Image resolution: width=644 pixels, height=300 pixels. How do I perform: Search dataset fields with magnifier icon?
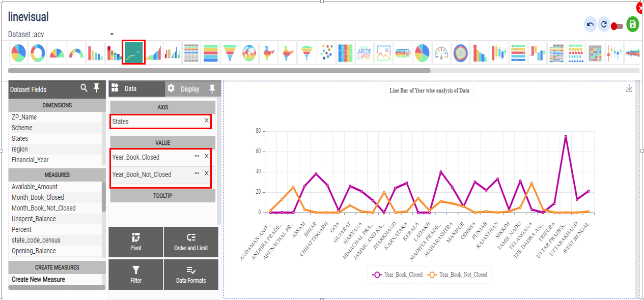pos(84,88)
